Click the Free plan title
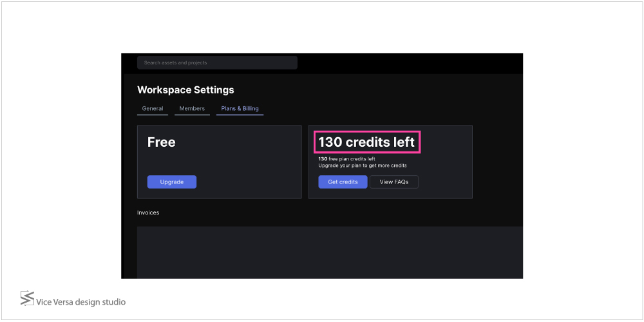The height and width of the screenshot is (322, 644). 161,142
